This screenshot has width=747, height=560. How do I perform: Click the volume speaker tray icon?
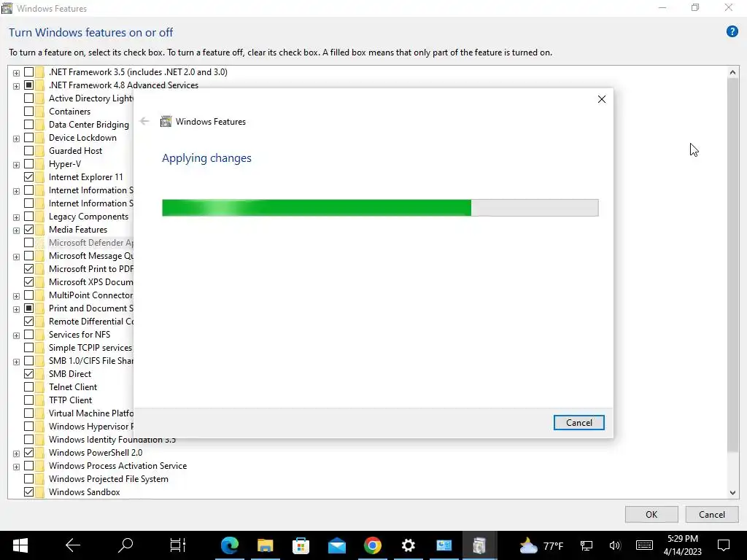tap(615, 545)
